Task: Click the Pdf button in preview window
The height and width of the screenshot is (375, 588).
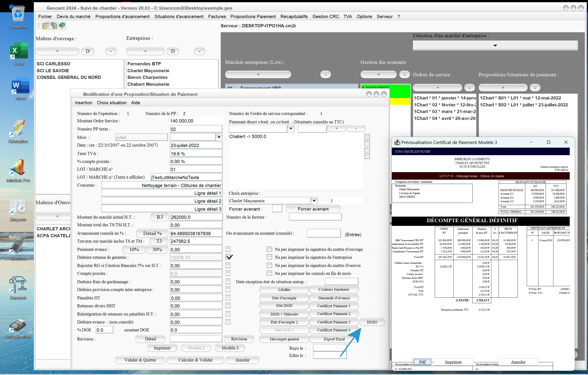Action: pos(422,362)
